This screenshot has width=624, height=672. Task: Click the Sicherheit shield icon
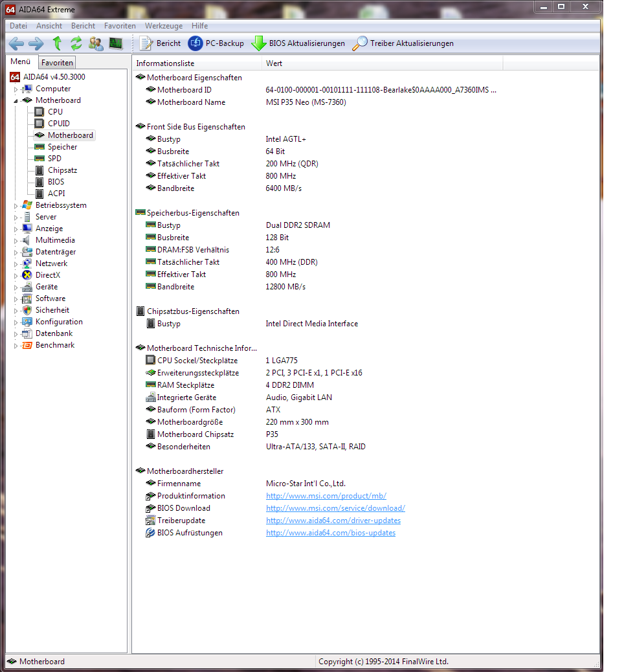click(27, 310)
